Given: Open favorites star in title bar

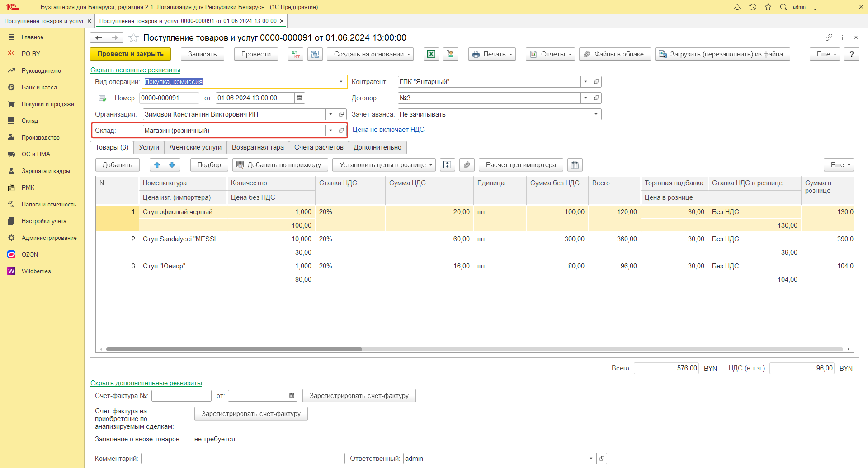Looking at the screenshot, I should tap(768, 7).
